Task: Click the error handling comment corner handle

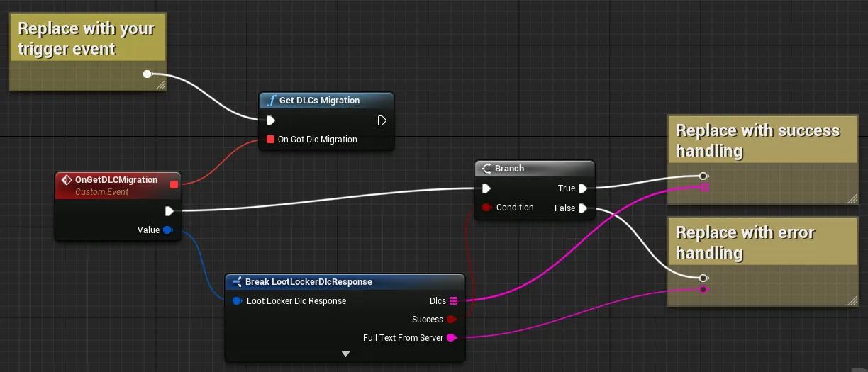Action: point(852,300)
